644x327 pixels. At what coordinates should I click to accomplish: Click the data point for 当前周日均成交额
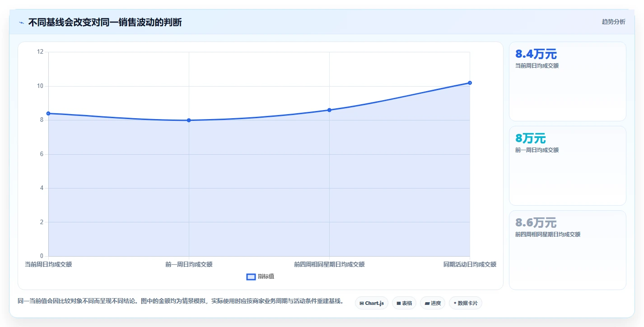48,113
